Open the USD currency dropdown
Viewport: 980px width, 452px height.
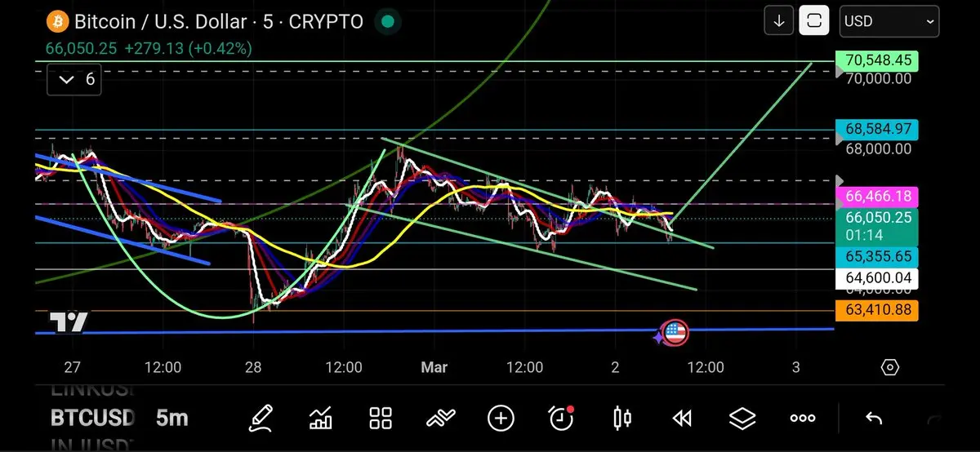[889, 21]
